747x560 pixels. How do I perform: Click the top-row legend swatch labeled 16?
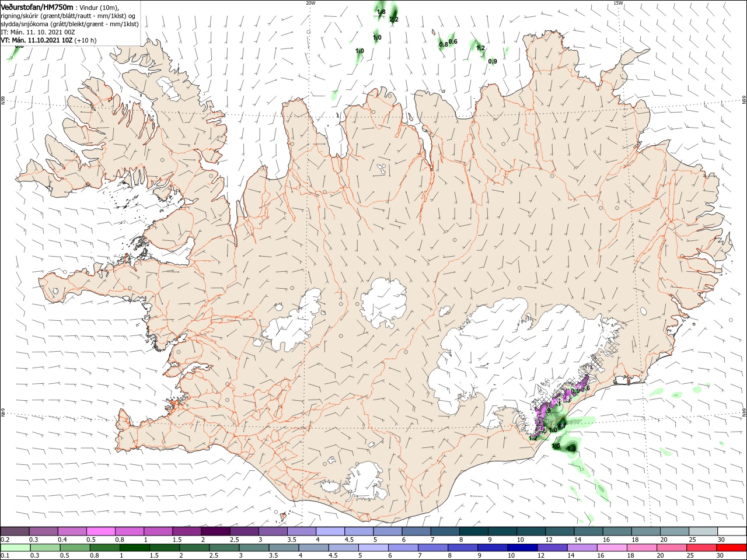point(617,531)
